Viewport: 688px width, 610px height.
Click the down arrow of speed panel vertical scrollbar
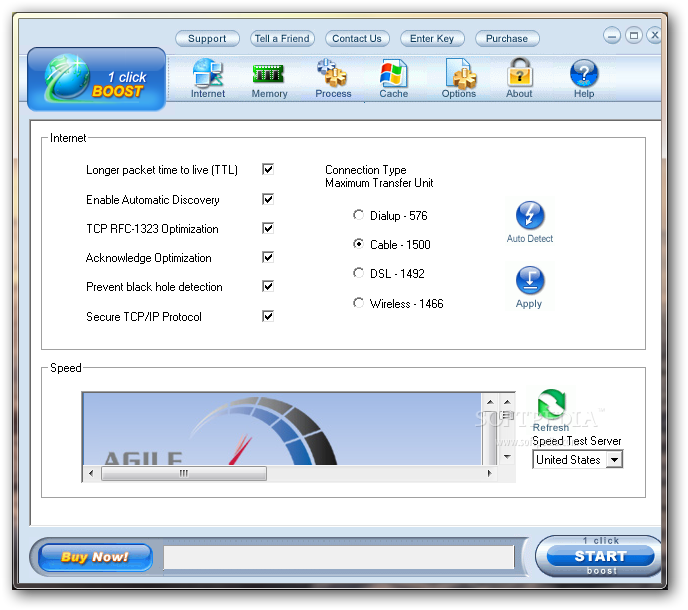(x=507, y=457)
